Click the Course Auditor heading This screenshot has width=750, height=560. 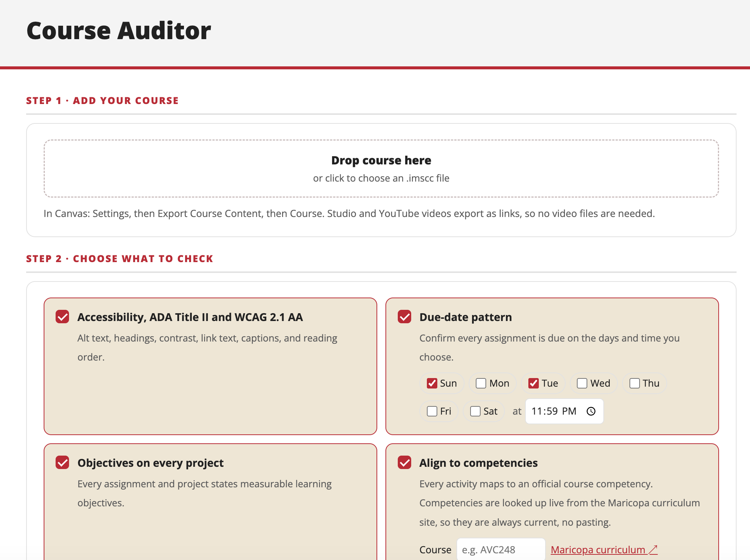[119, 31]
